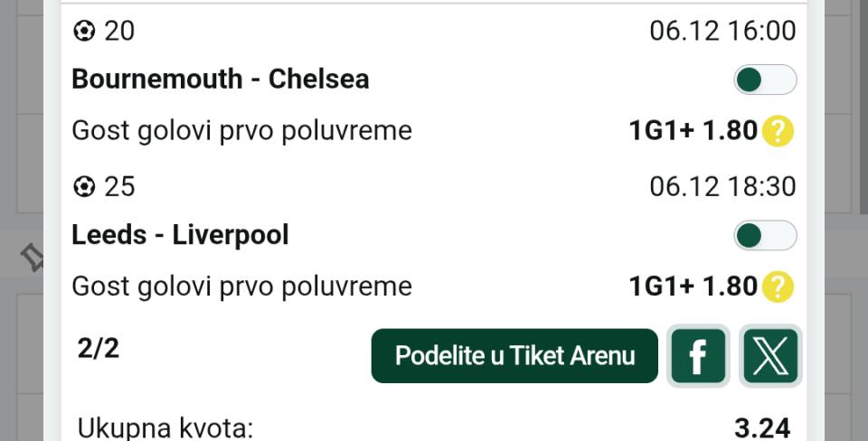Viewport: 868px width, 441px height.
Task: Open the yellow help icon for Leeds - Liverpool odds
Action: pos(778,287)
